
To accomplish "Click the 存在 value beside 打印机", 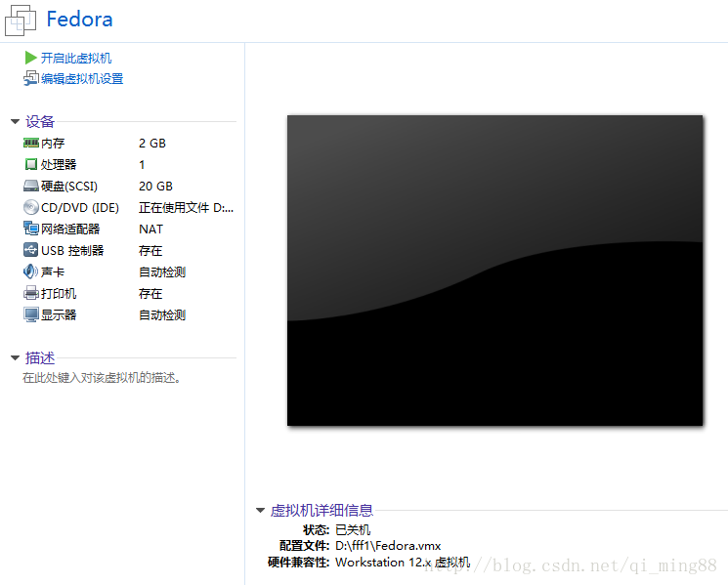I will pos(150,293).
